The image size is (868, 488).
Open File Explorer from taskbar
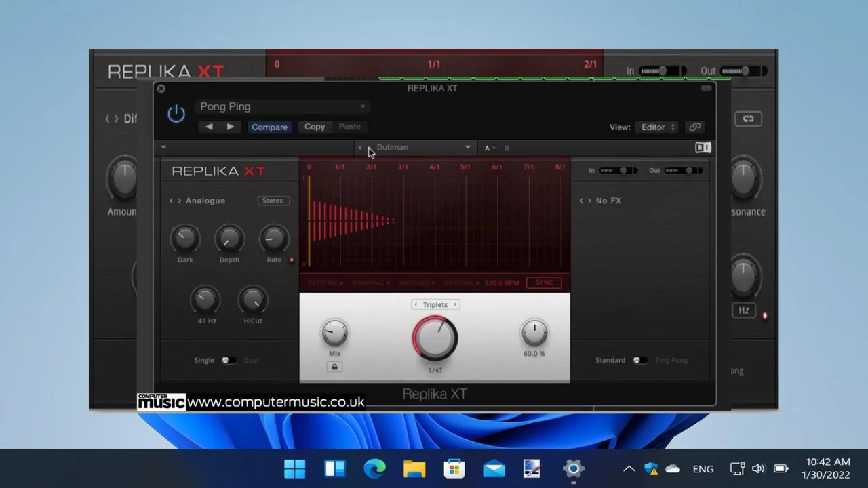coord(414,468)
